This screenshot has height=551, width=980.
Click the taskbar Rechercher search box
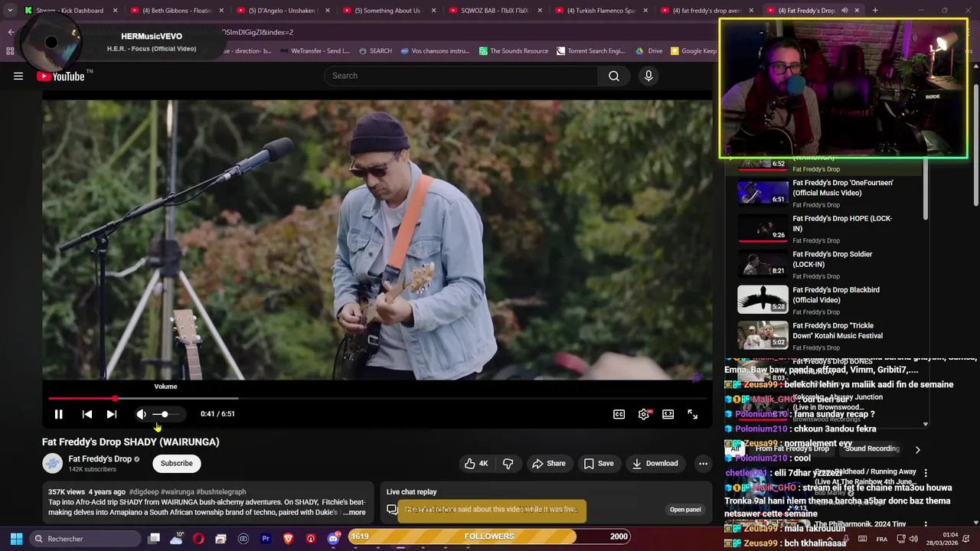86,539
